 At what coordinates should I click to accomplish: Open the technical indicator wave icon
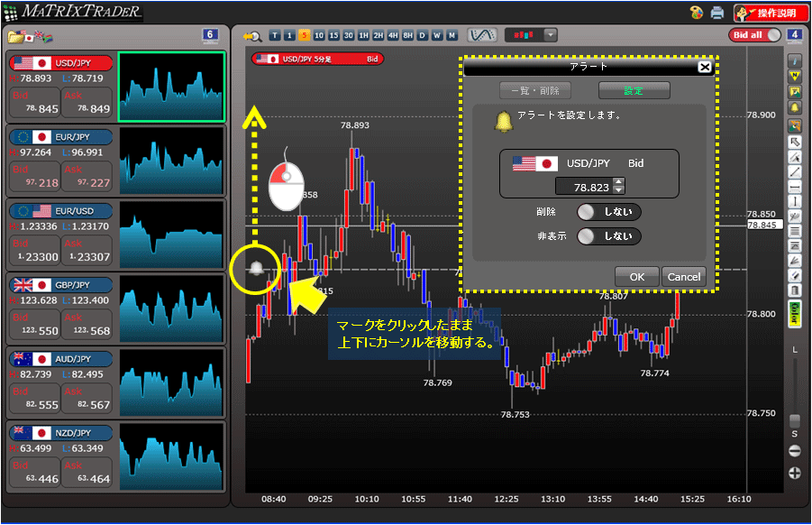481,34
